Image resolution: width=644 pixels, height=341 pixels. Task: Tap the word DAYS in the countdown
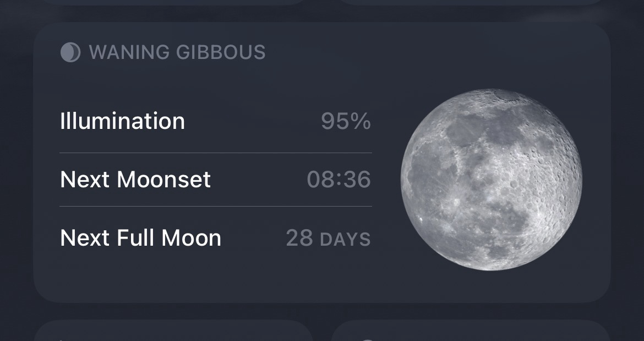pos(345,240)
